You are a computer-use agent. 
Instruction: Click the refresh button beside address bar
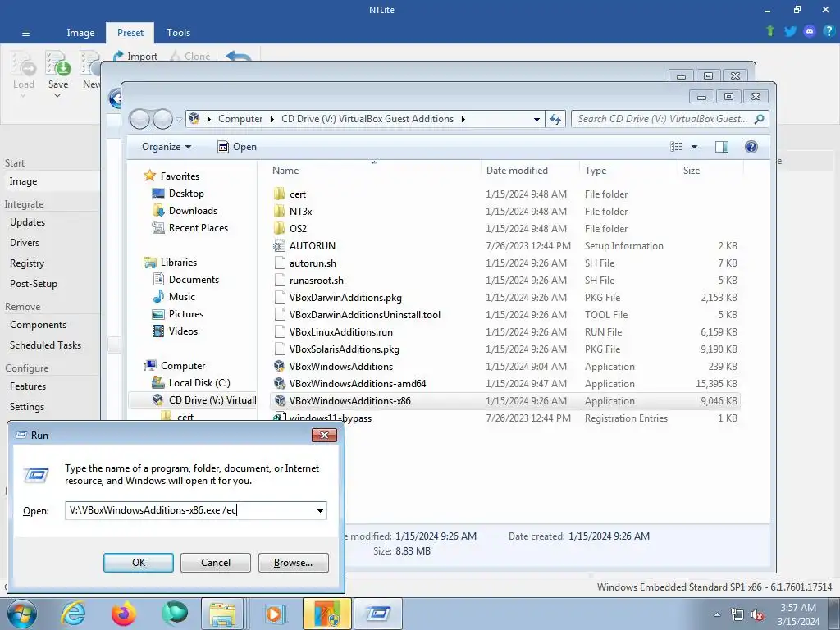coord(555,119)
